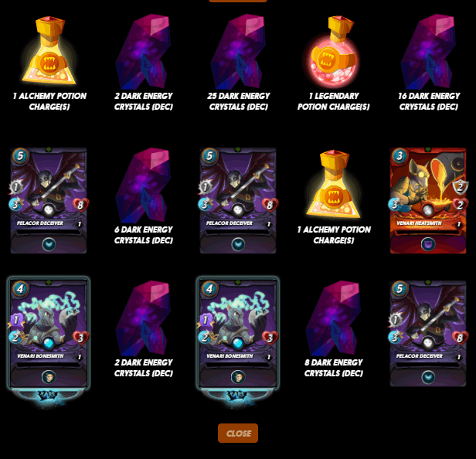The width and height of the screenshot is (476, 459).
Task: Open the Venari Heatsmith card
Action: 428,201
